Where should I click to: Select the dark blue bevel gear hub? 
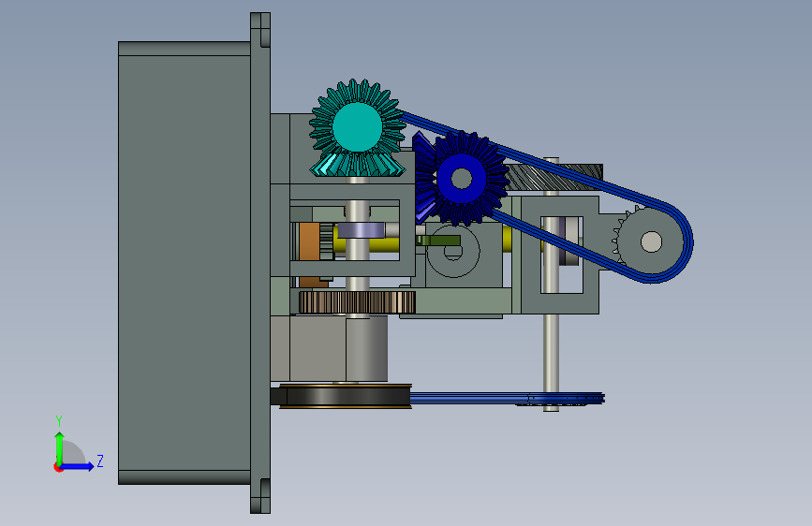pyautogui.click(x=462, y=179)
